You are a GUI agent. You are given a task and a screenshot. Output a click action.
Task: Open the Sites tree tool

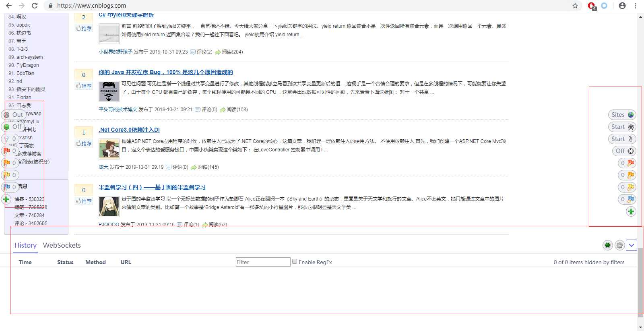click(622, 115)
